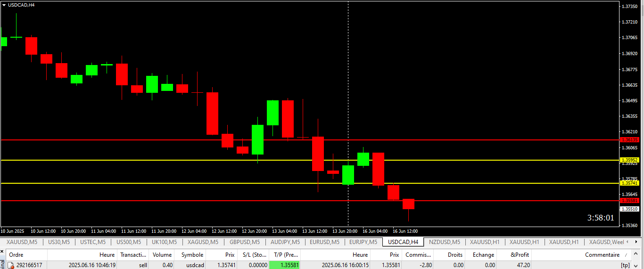This screenshot has height=269, width=644.
Task: Click the red 1.36135 price tag
Action: pyautogui.click(x=630, y=140)
